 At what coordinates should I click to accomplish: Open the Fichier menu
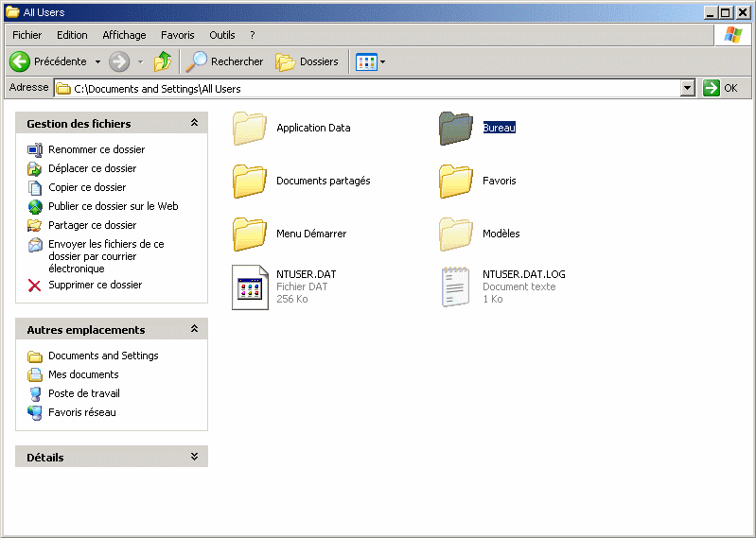click(x=27, y=35)
